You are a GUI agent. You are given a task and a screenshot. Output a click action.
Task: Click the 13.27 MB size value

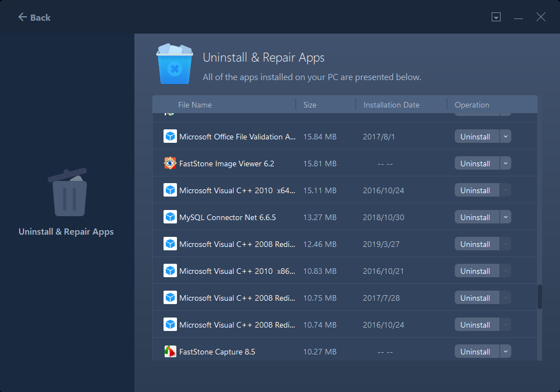point(320,217)
